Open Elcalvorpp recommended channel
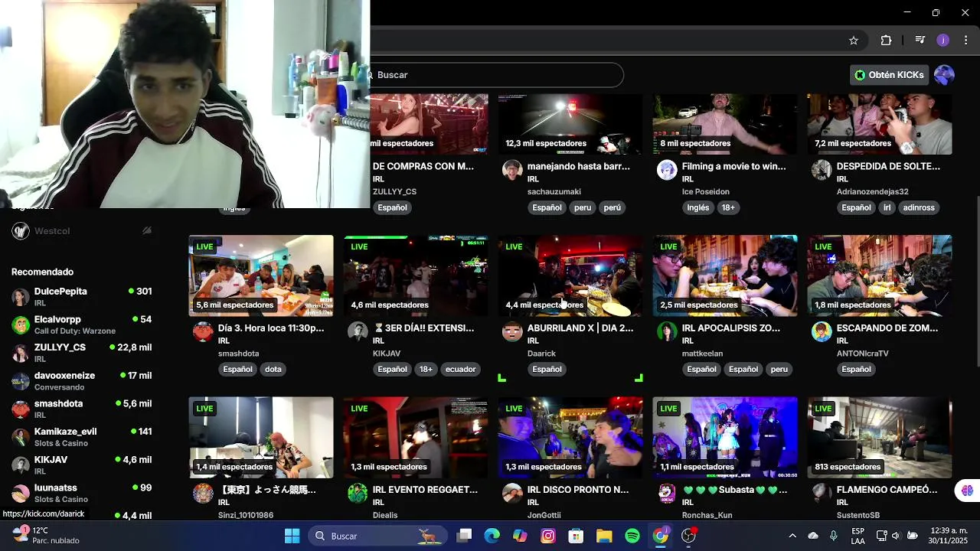Image resolution: width=980 pixels, height=551 pixels. tap(82, 324)
